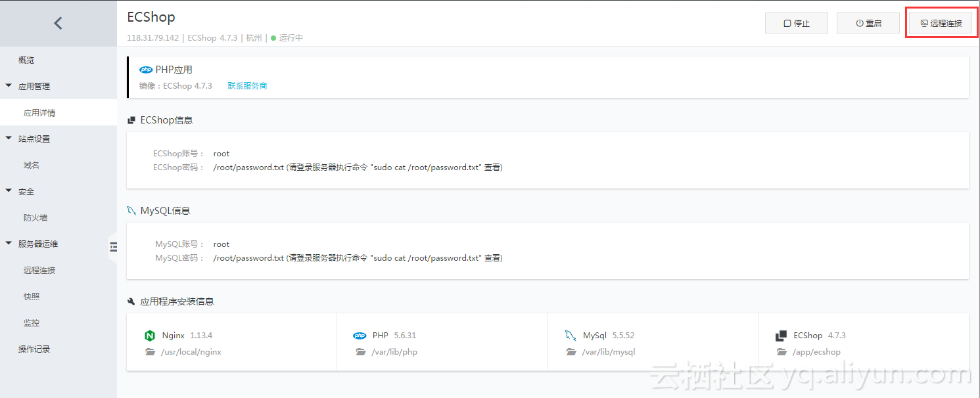Viewport: 980px width, 398px height.
Task: Click the MySql 5.5.52 version text
Action: pyautogui.click(x=623, y=336)
